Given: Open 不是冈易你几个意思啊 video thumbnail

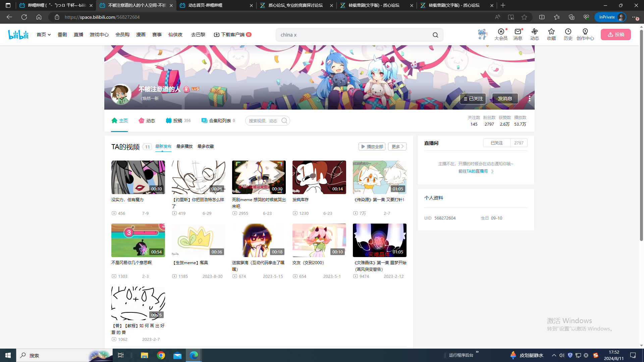Looking at the screenshot, I should point(138,240).
